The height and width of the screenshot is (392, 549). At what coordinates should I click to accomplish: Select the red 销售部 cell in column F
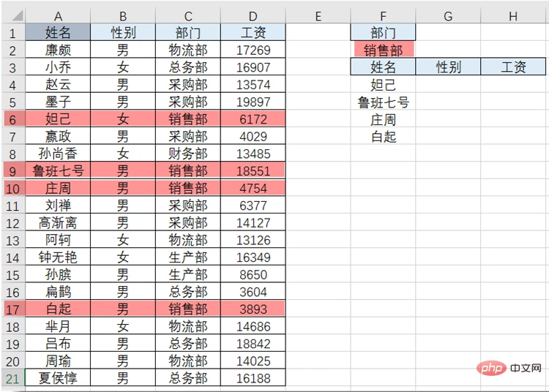click(x=383, y=50)
